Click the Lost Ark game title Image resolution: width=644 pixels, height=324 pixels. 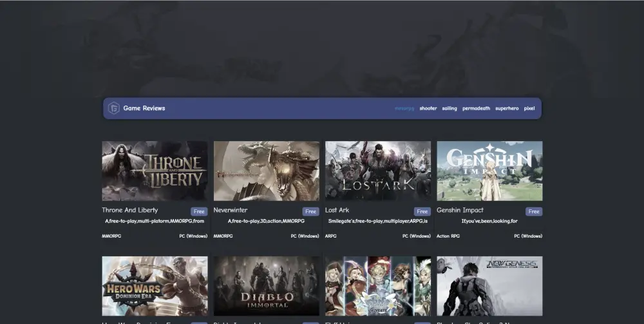pyautogui.click(x=337, y=210)
